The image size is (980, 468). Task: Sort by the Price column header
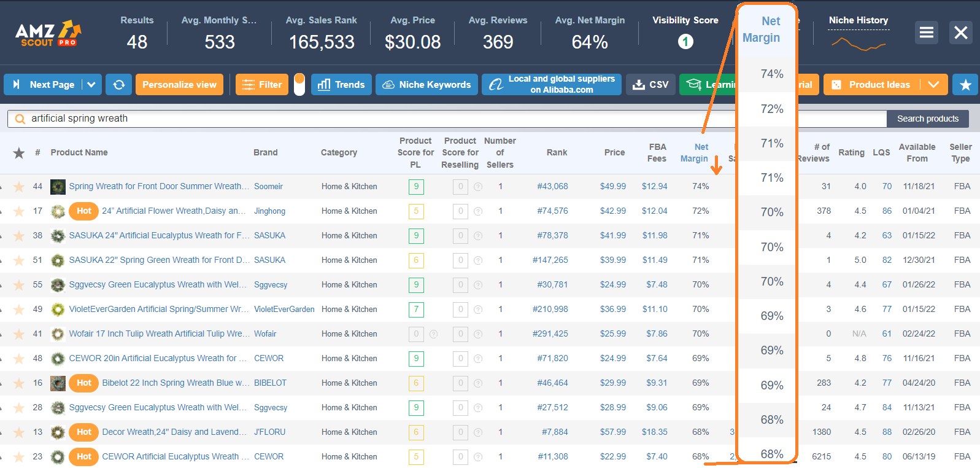point(614,152)
